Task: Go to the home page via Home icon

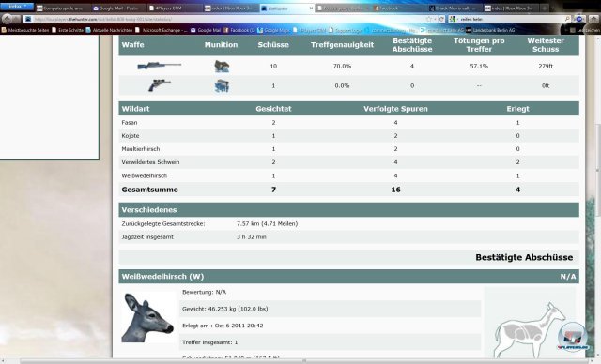Action: tap(593, 19)
